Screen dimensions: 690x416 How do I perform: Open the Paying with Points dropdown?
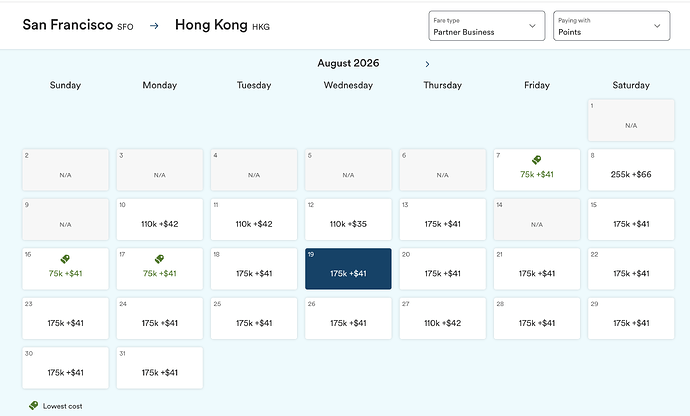pyautogui.click(x=612, y=26)
